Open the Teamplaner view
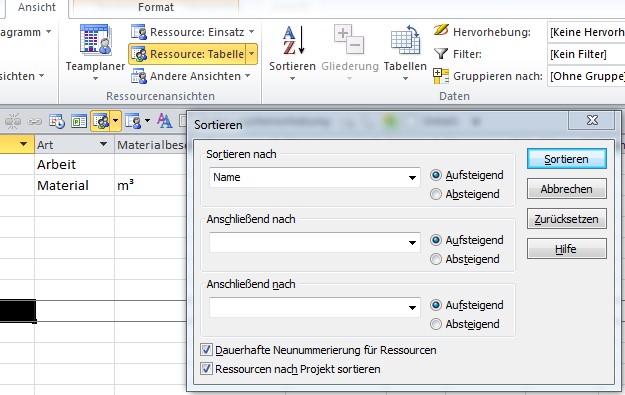 pyautogui.click(x=95, y=52)
